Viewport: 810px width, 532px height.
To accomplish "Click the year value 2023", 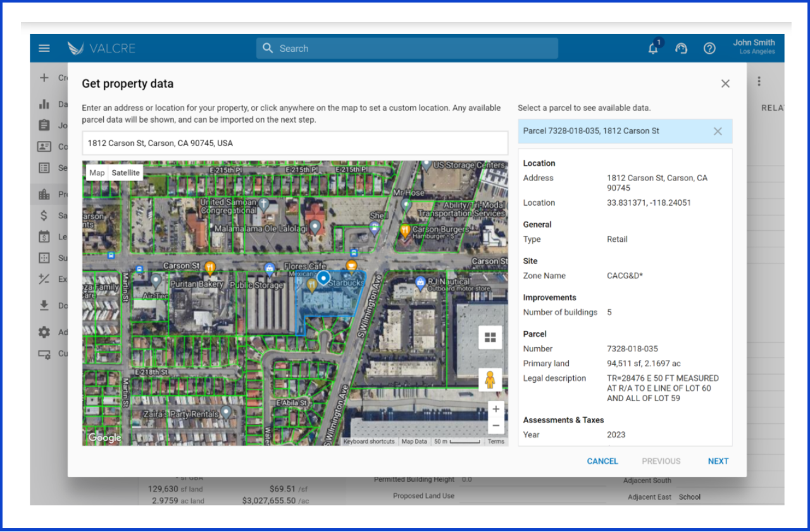I will point(616,435).
